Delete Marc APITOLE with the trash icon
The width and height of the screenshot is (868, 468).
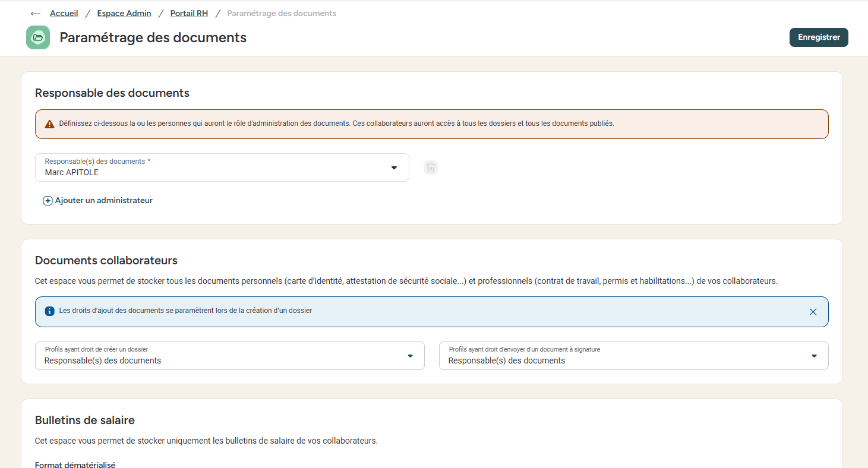(x=431, y=167)
